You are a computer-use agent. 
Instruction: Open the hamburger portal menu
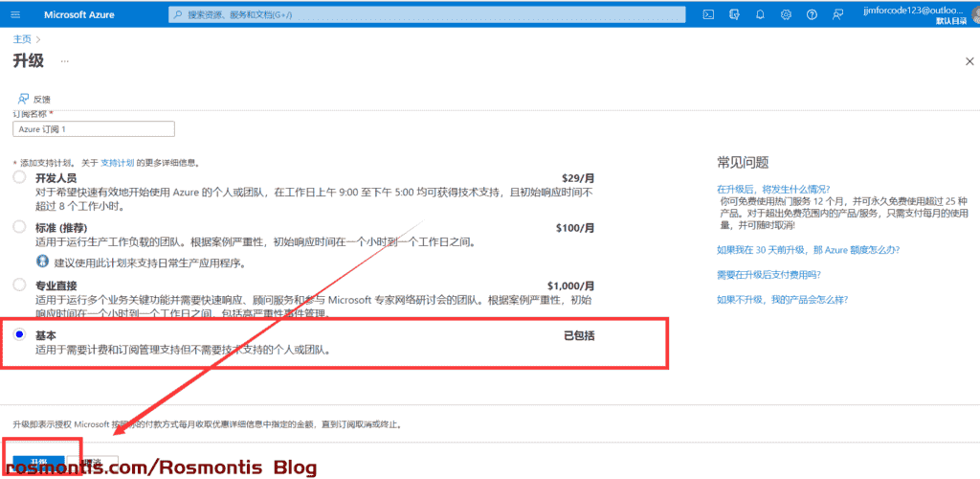click(15, 14)
